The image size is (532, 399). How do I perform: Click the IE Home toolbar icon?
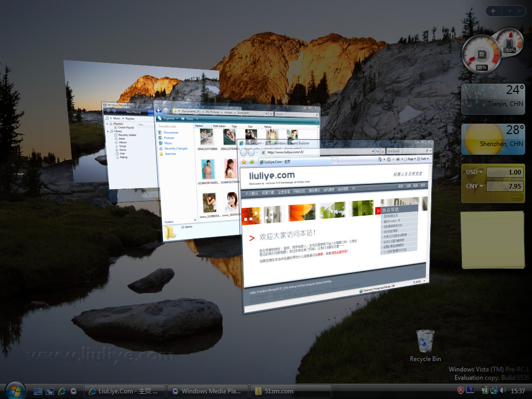tap(380, 159)
